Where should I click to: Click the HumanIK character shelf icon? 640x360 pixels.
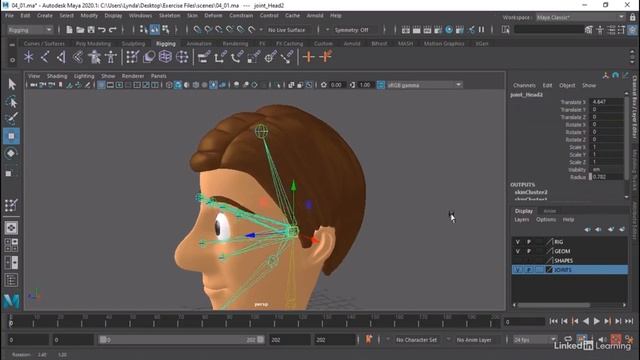point(111,57)
